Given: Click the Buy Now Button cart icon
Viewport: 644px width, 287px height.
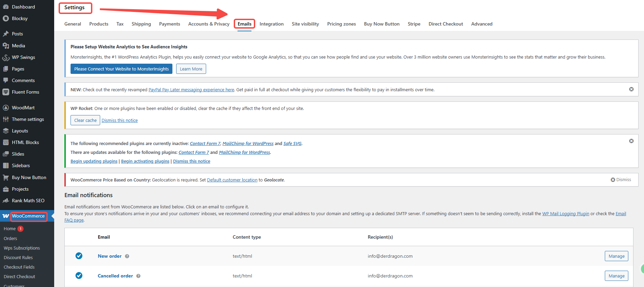Looking at the screenshot, I should click(6, 177).
